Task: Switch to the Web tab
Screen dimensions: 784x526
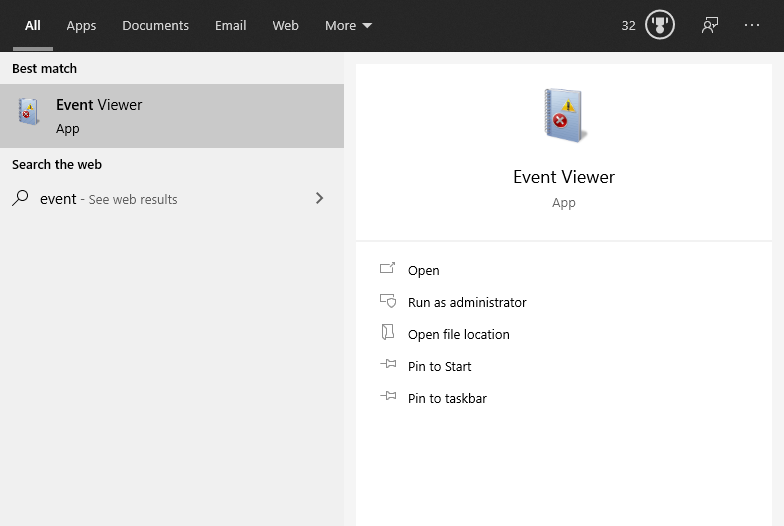Action: pos(286,26)
